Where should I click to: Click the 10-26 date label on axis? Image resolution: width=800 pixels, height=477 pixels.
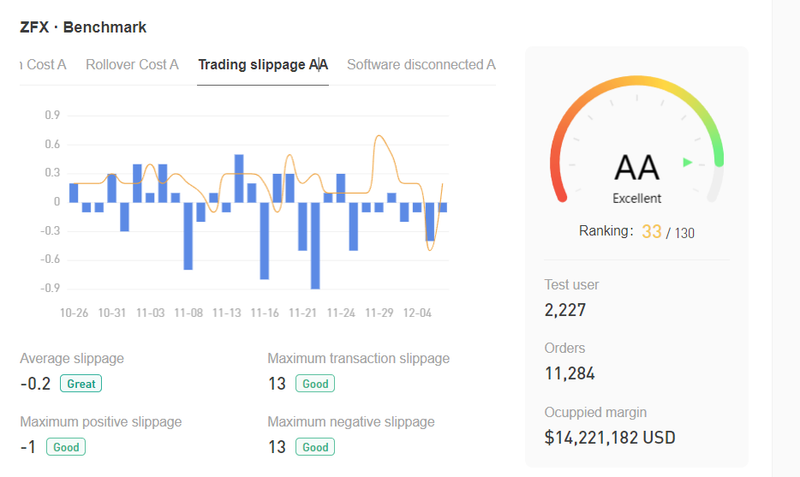click(74, 313)
